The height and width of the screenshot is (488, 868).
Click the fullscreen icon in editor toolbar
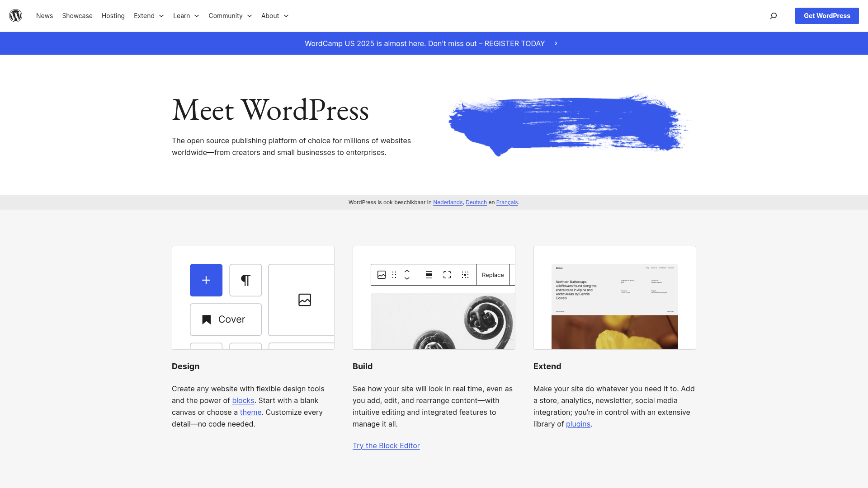(x=447, y=275)
